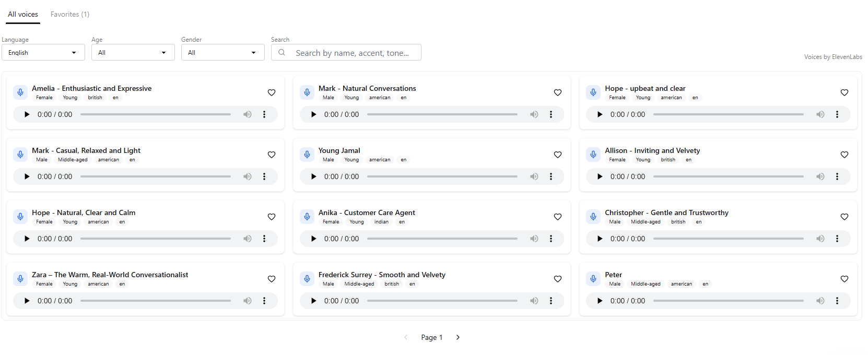The image size is (868, 355).
Task: Seek in the Mark Natural Conversations progress bar
Action: pos(442,114)
